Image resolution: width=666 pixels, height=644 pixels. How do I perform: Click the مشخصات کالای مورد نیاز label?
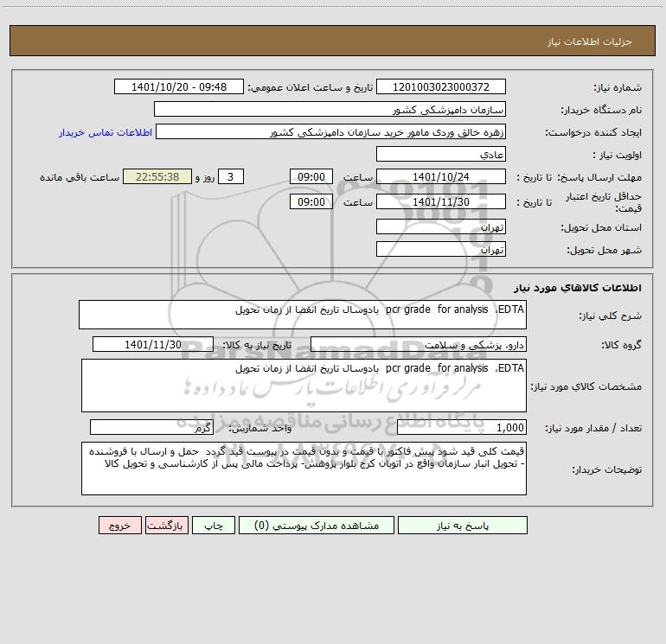(586, 386)
